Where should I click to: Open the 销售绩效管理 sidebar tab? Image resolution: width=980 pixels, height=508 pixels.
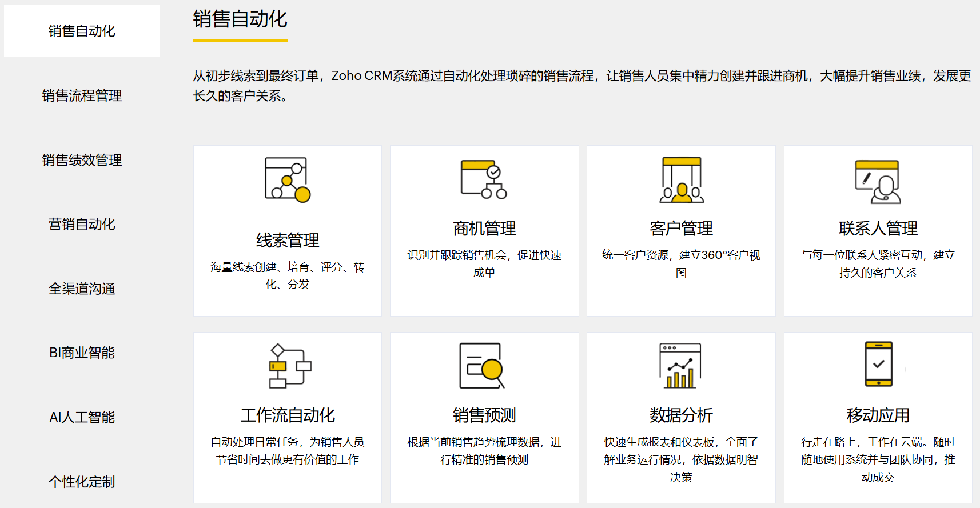point(82,160)
